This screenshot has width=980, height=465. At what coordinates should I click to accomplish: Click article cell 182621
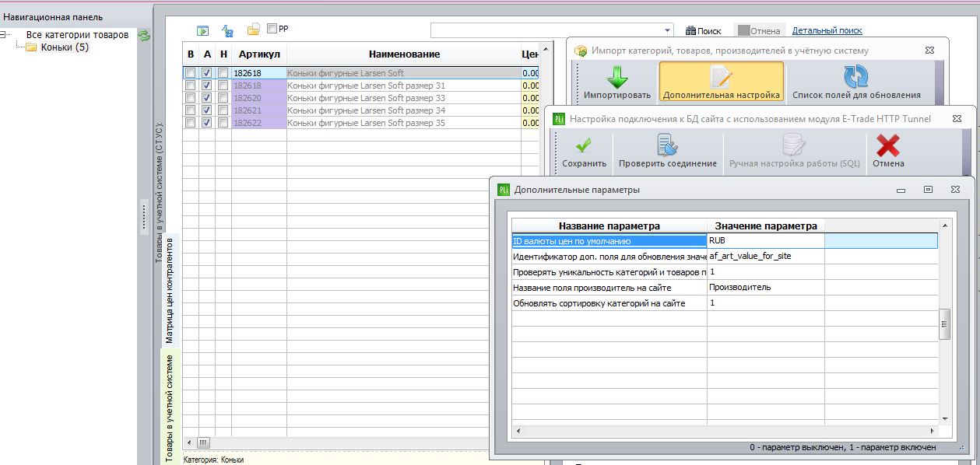(x=259, y=110)
